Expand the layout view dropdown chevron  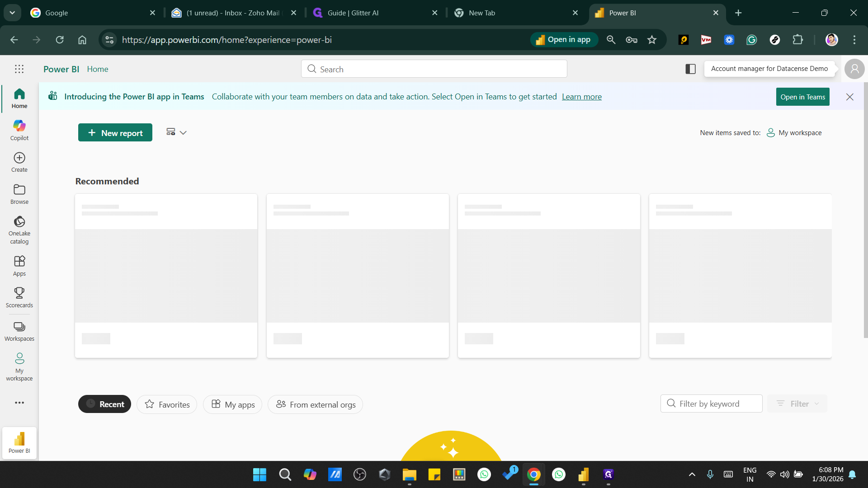pyautogui.click(x=183, y=132)
